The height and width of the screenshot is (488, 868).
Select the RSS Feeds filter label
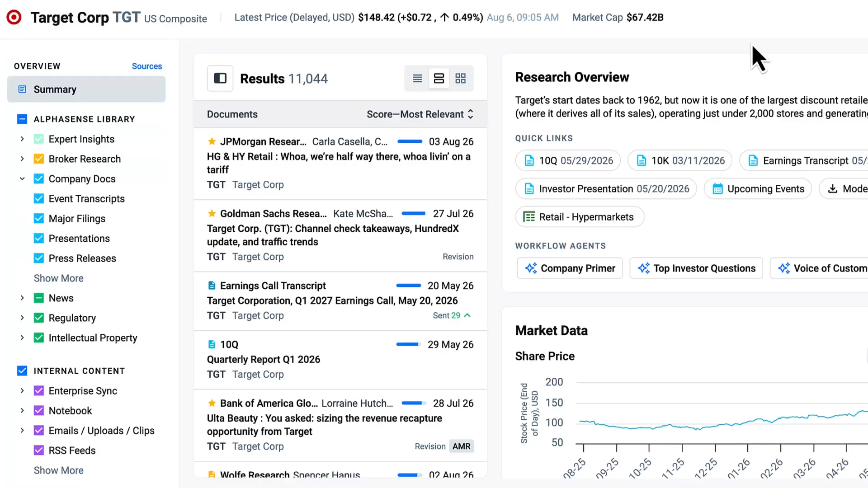[72, 450]
